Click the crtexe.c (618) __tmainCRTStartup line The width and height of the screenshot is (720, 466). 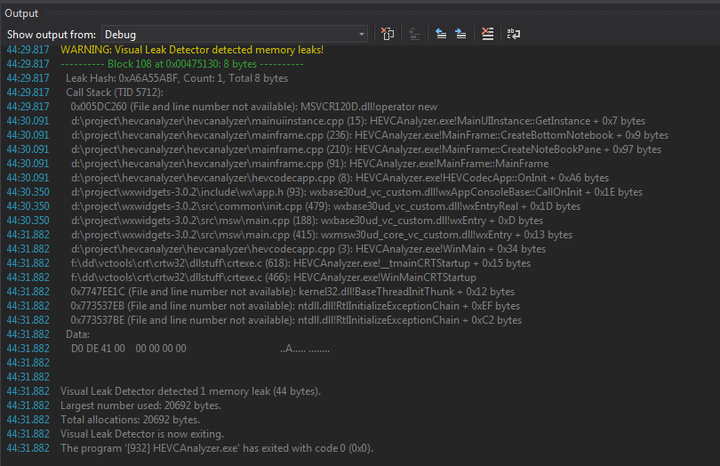301,263
